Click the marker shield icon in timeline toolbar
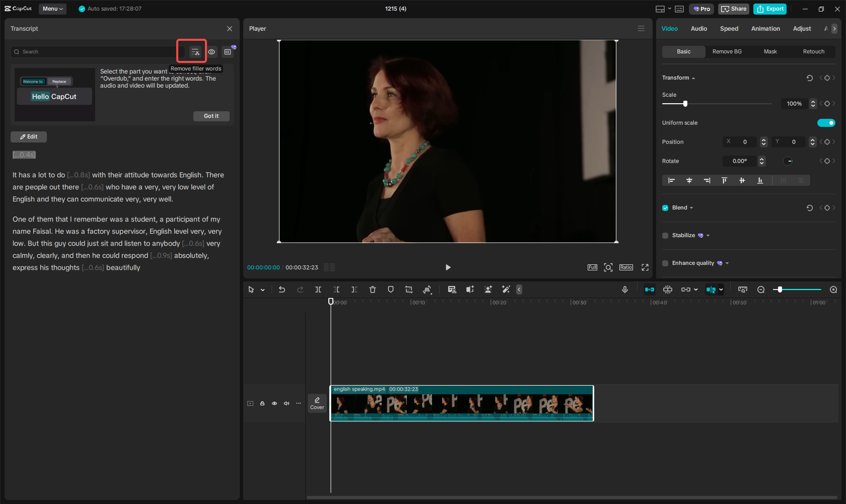The height and width of the screenshot is (504, 846). click(391, 290)
